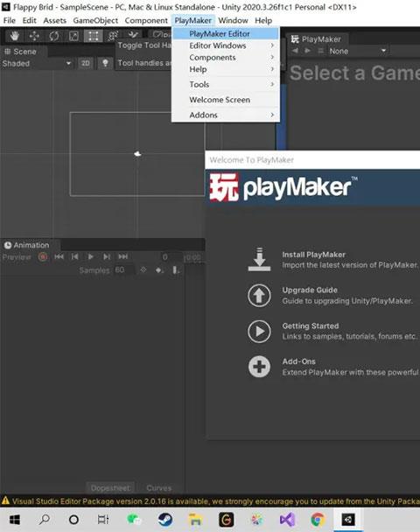
Task: Open the None FSM selection dropdown
Action: (358, 52)
